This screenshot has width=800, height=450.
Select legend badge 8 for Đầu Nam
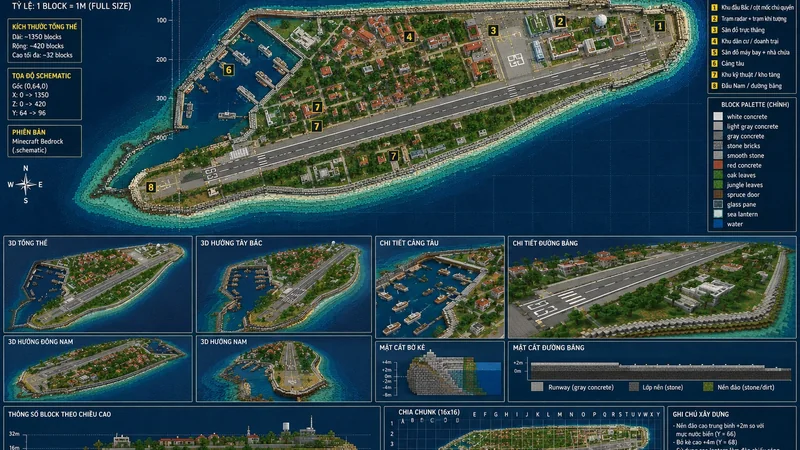coord(714,86)
